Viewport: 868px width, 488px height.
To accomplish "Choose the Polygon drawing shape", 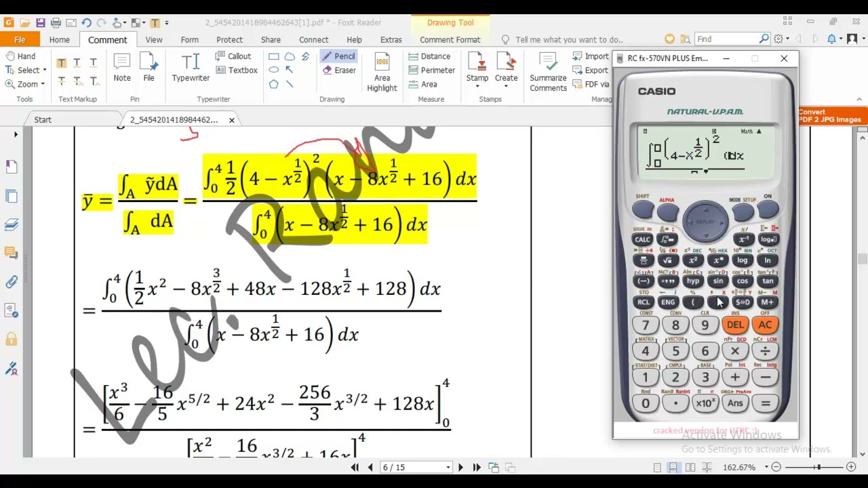I will point(273,84).
